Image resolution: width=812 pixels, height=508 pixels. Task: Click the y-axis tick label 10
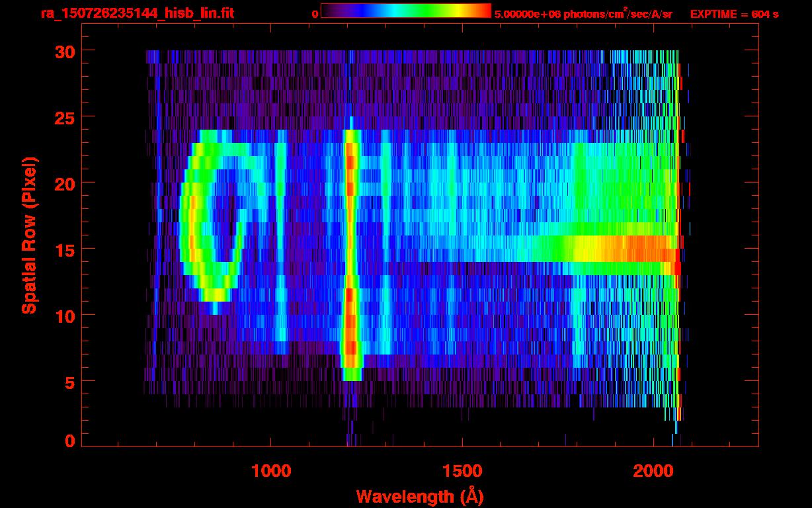65,316
